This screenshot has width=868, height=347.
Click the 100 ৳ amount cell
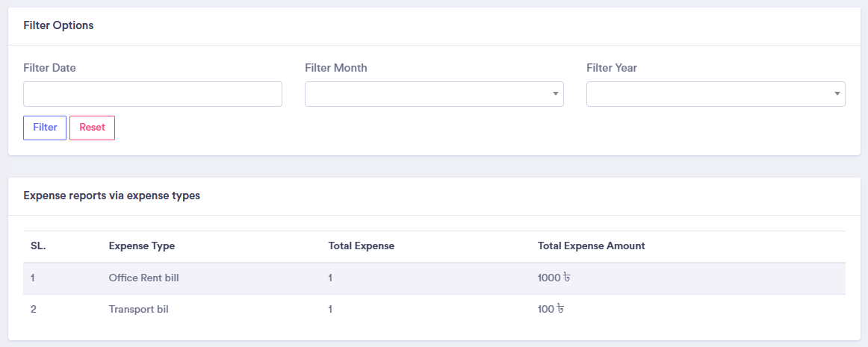pos(551,309)
